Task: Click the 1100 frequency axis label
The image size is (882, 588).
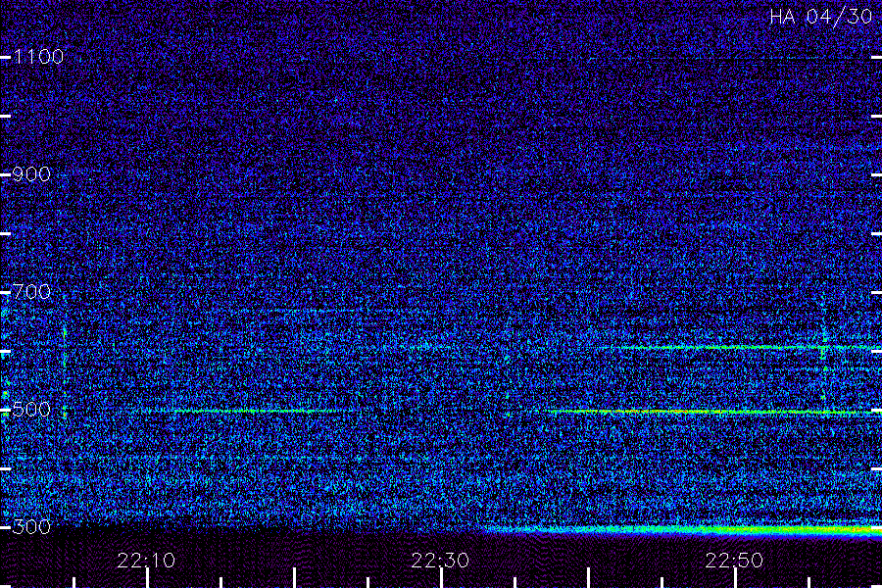Action: (38, 57)
